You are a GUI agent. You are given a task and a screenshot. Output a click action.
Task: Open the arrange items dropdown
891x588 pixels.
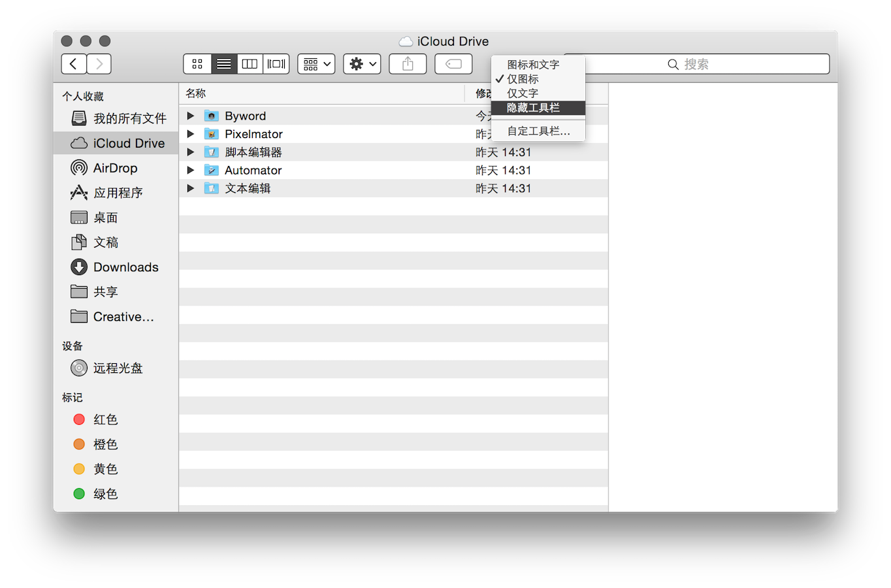coord(317,64)
